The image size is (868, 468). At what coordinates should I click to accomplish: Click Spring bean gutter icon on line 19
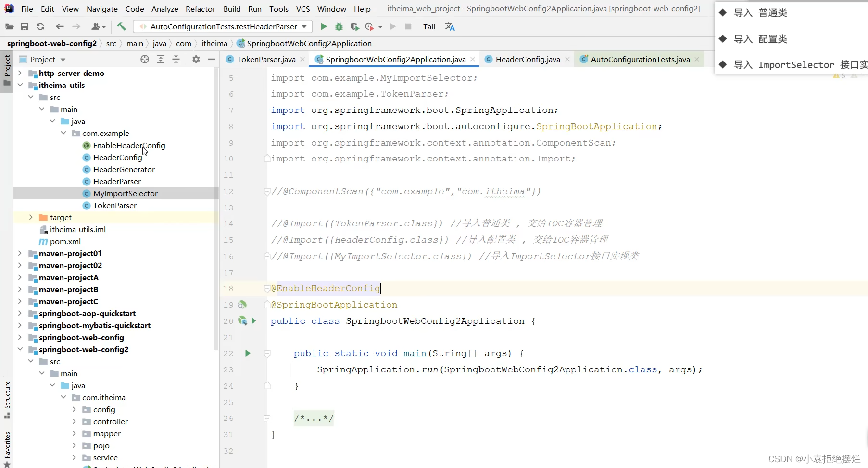(242, 305)
